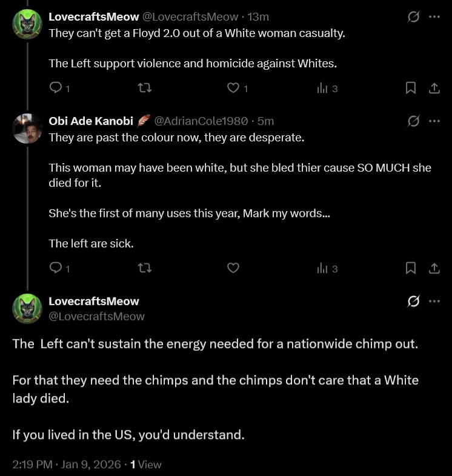This screenshot has height=476, width=452.
Task: Open More menu on LovecraftsMeow's 13m post
Action: coord(434,17)
